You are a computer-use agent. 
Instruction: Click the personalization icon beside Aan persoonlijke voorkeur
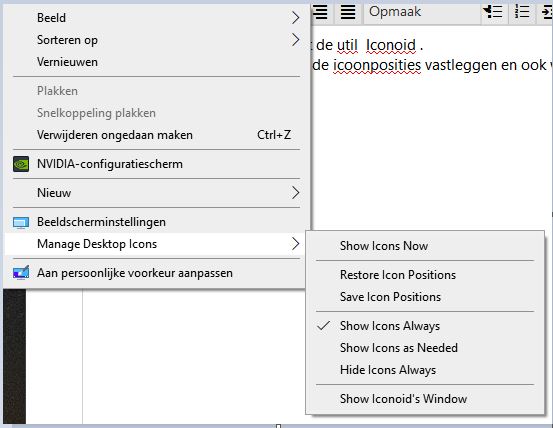pos(21,273)
